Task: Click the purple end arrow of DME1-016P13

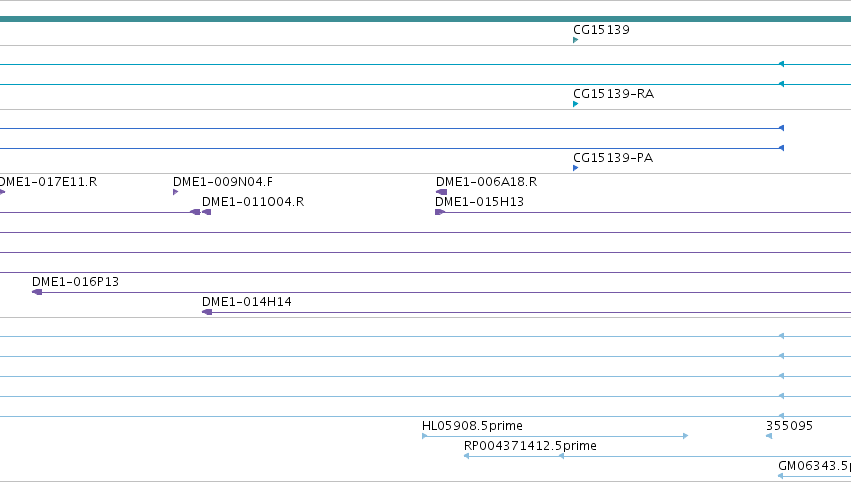Action: (x=37, y=292)
